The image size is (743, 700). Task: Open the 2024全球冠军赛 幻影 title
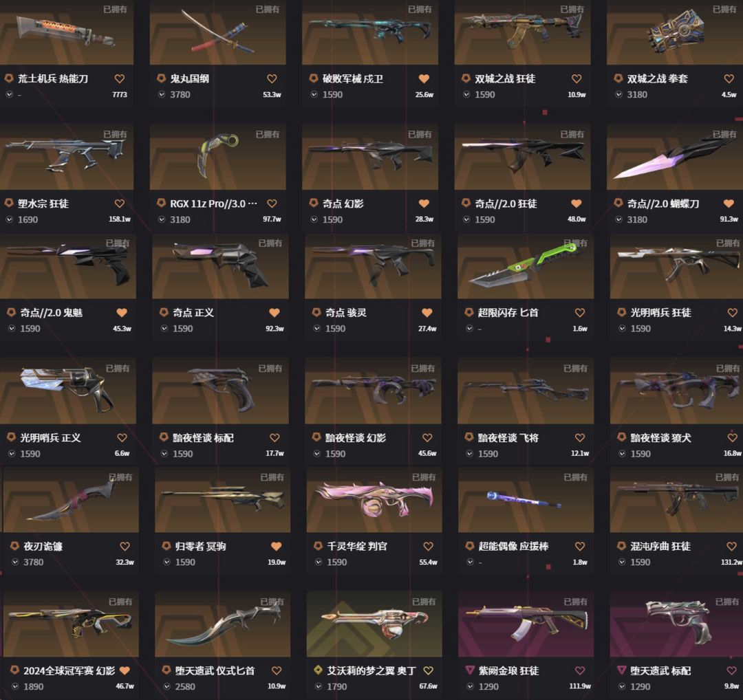click(69, 670)
